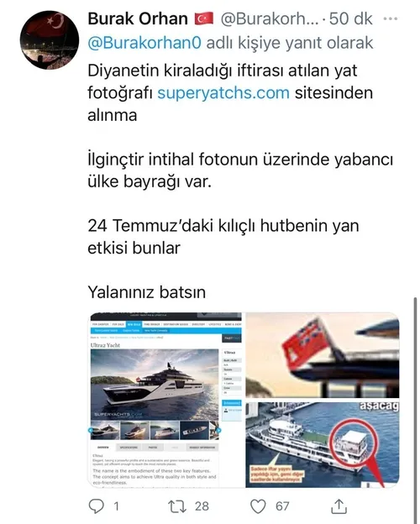Open the superyatchs.com link
This screenshot has width=420, height=524.
pyautogui.click(x=223, y=93)
